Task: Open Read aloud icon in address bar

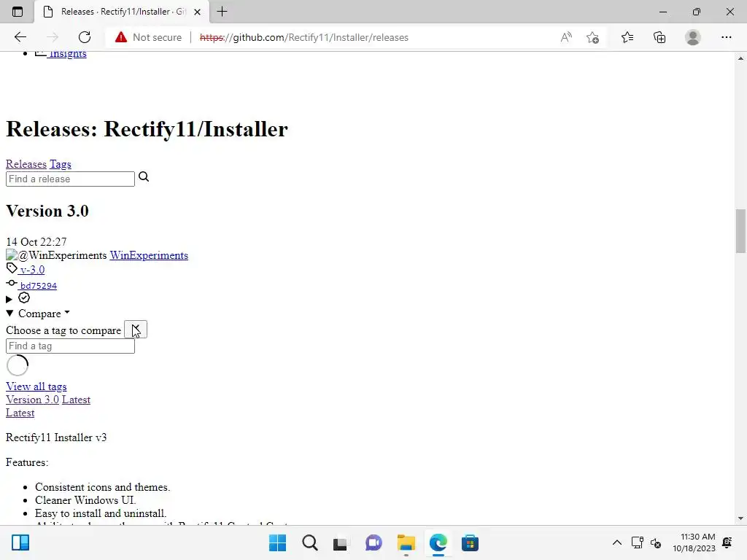Action: click(566, 37)
